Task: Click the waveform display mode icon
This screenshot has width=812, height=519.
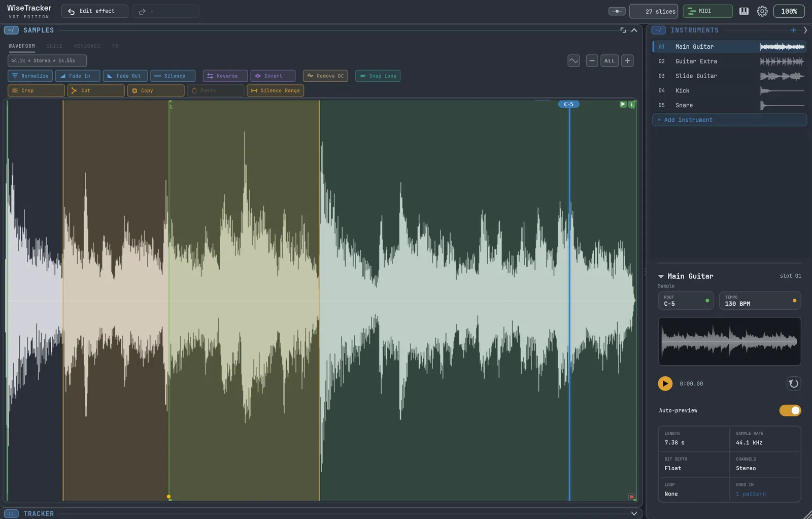Action: pyautogui.click(x=573, y=60)
